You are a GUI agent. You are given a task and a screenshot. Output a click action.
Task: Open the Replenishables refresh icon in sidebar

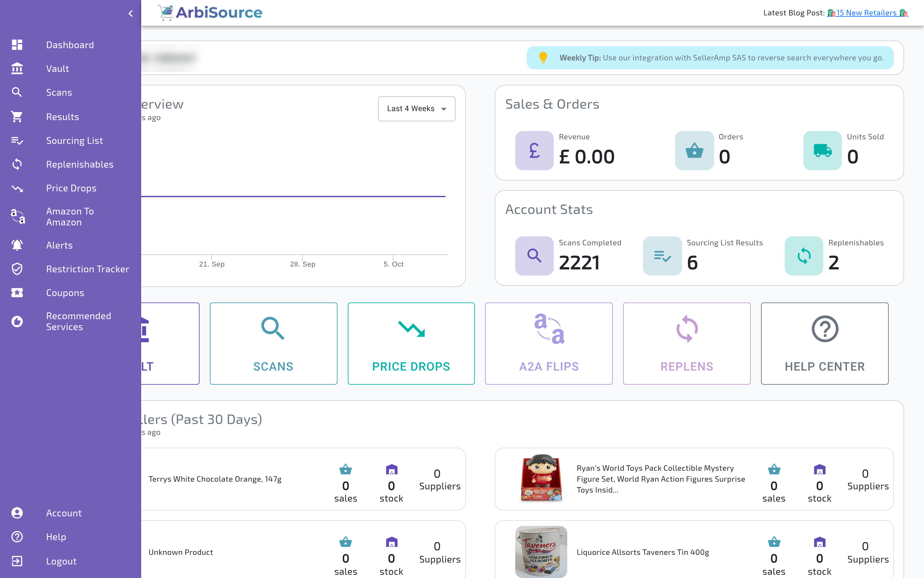pyautogui.click(x=17, y=164)
